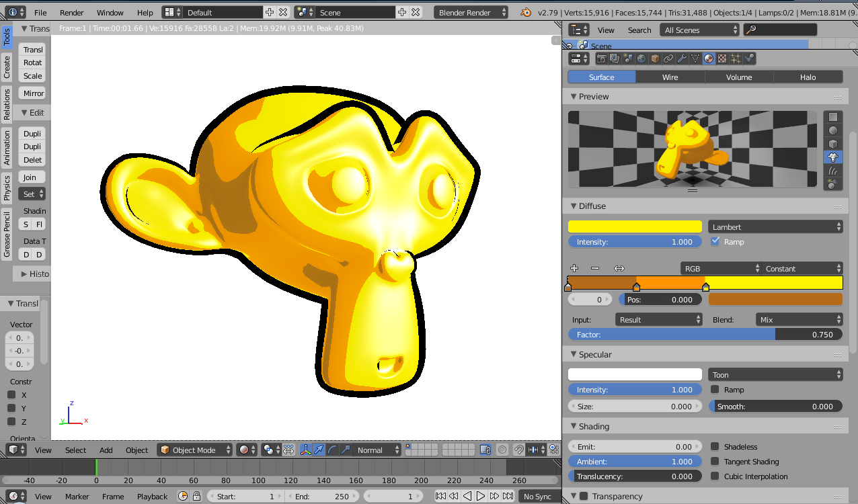Select the Volume material type
Viewport: 858px width, 504px height.
[739, 77]
